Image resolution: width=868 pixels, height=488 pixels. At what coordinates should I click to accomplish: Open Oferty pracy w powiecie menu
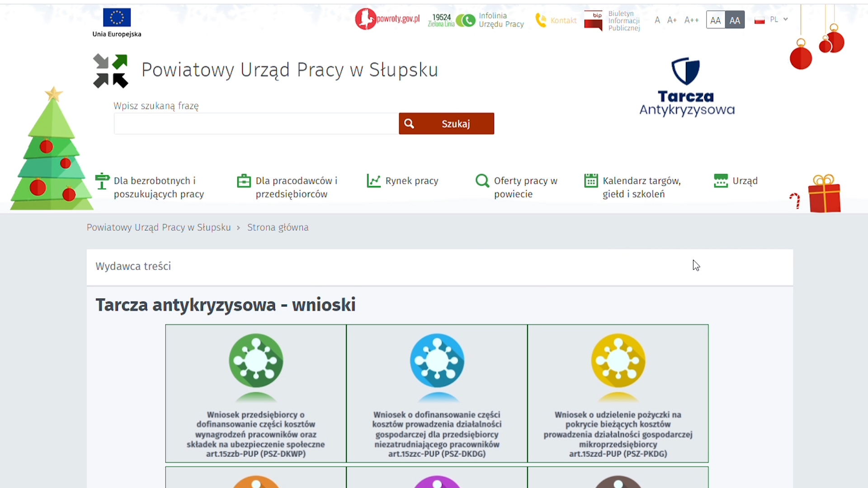[526, 187]
